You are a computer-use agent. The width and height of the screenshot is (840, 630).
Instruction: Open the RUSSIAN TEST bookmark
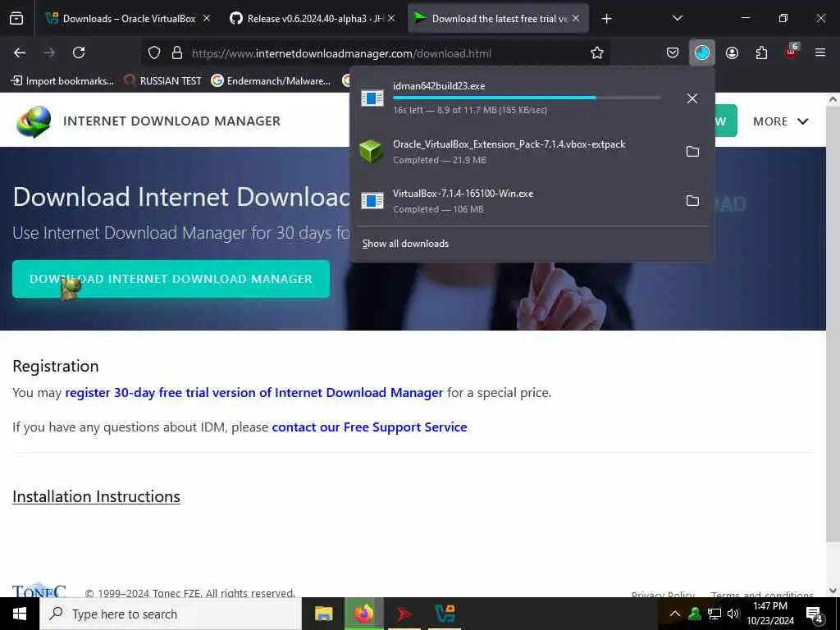163,81
